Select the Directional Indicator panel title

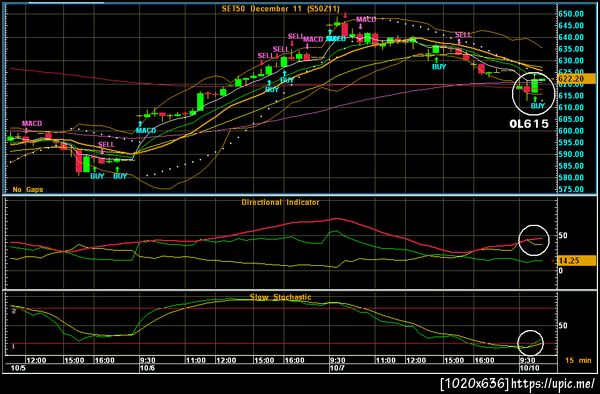[x=280, y=202]
